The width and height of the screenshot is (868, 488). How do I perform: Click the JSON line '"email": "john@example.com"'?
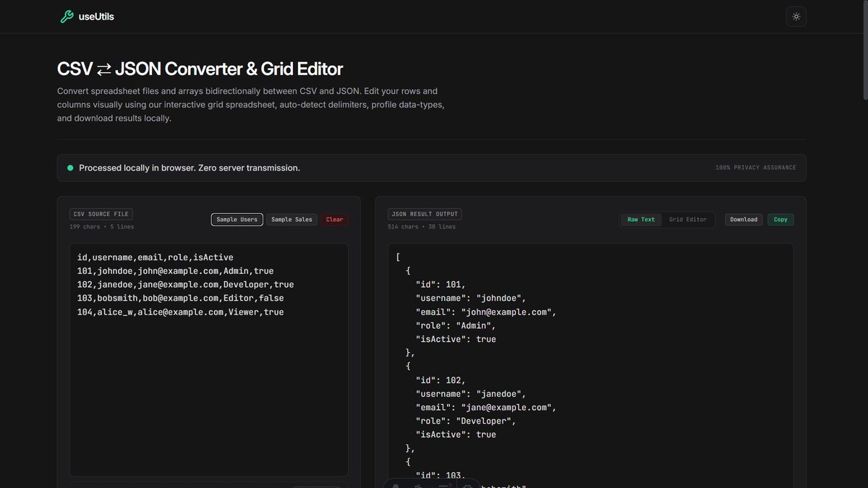tap(486, 312)
